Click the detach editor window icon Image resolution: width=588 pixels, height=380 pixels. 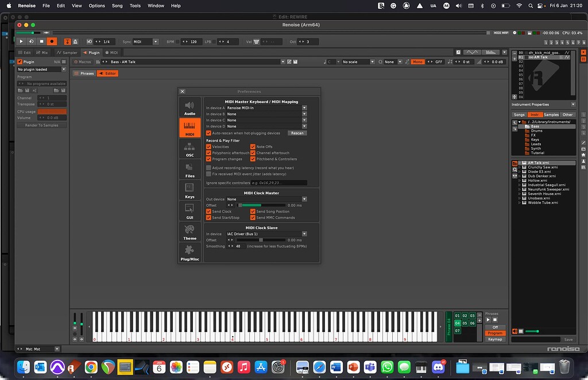tap(458, 52)
